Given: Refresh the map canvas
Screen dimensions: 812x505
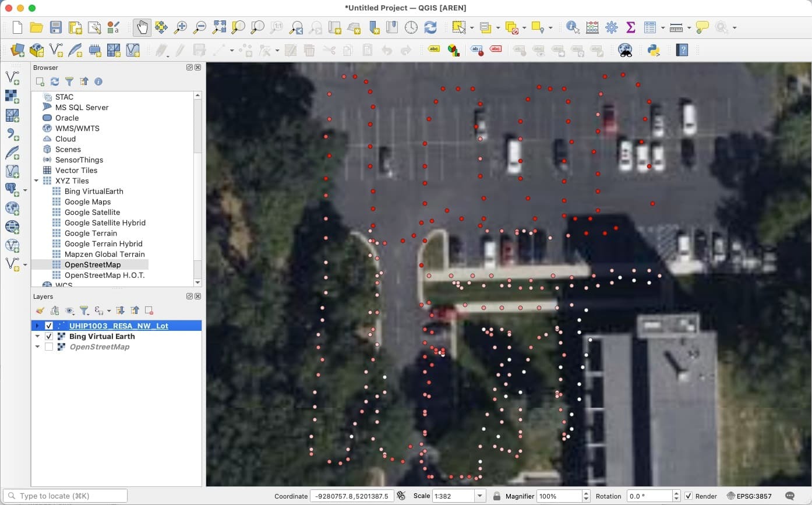Looking at the screenshot, I should pos(430,27).
